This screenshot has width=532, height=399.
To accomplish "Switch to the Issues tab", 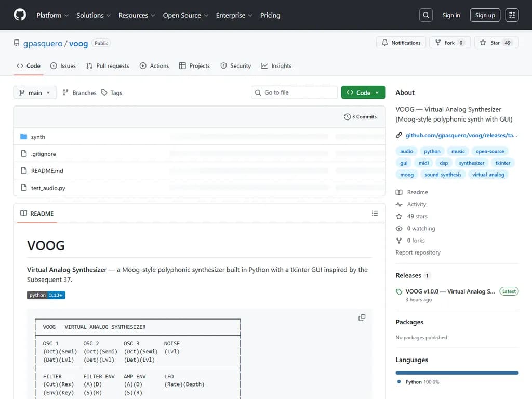I will click(x=63, y=66).
